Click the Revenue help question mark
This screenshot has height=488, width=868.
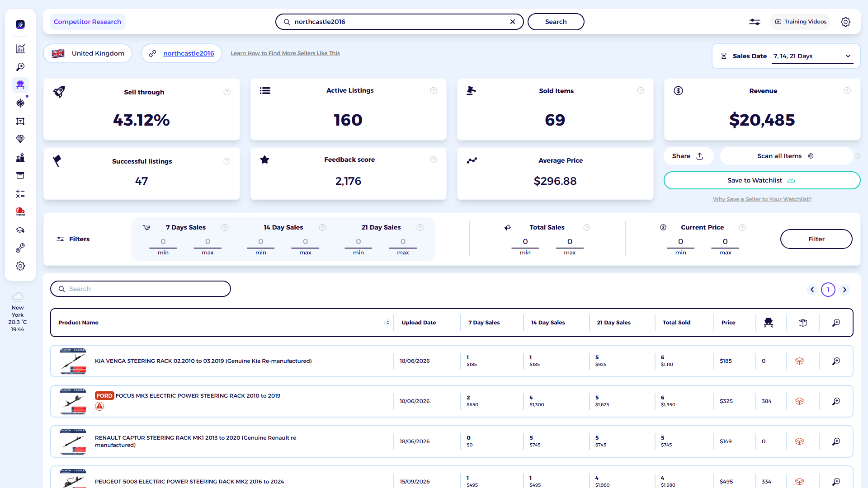pos(847,91)
